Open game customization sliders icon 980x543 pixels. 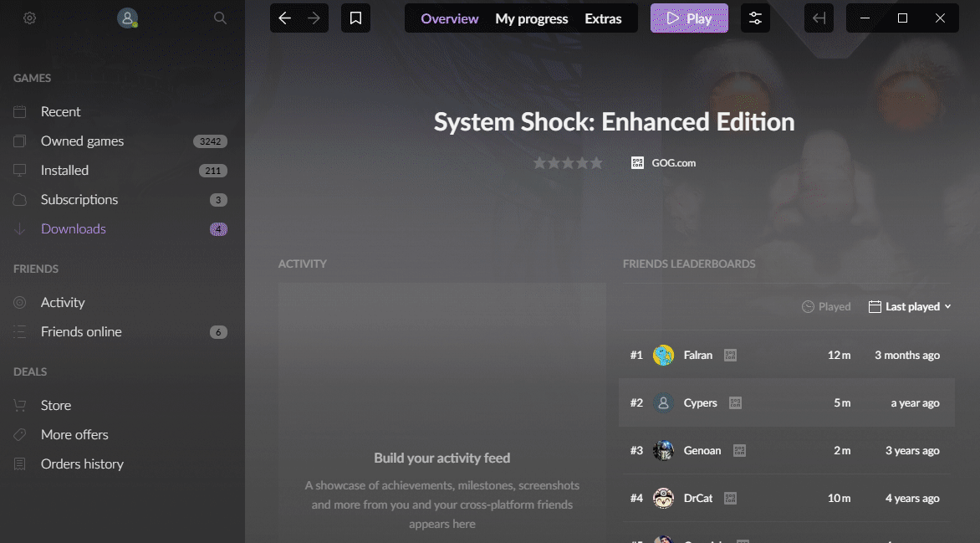pos(755,18)
